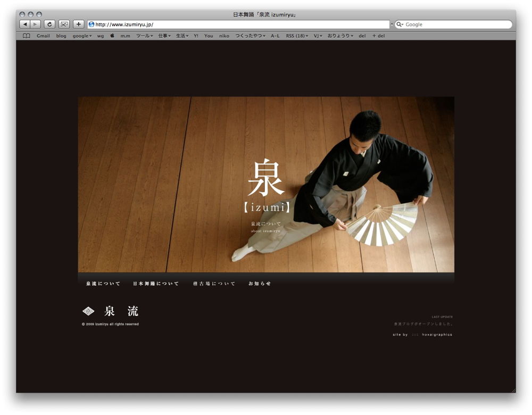Image resolution: width=532 pixels, height=415 pixels.
Task: Click the 泉流について about izumiryu link on photo
Action: coord(265,227)
